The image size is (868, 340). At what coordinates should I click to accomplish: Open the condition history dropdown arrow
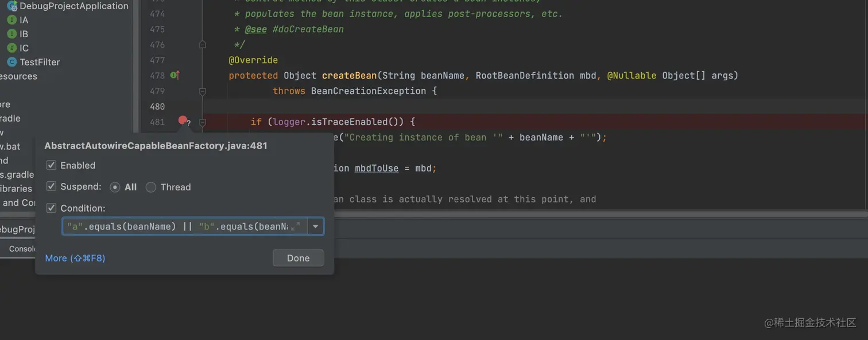[315, 226]
